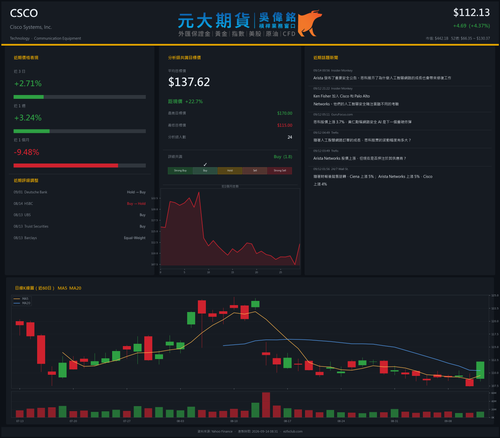Click the +22.7% upside value
Screen dimensions: 500x438
tap(194, 101)
